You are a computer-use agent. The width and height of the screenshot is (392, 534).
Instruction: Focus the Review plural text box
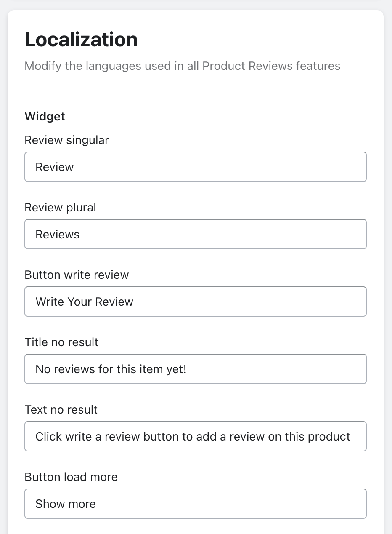196,234
